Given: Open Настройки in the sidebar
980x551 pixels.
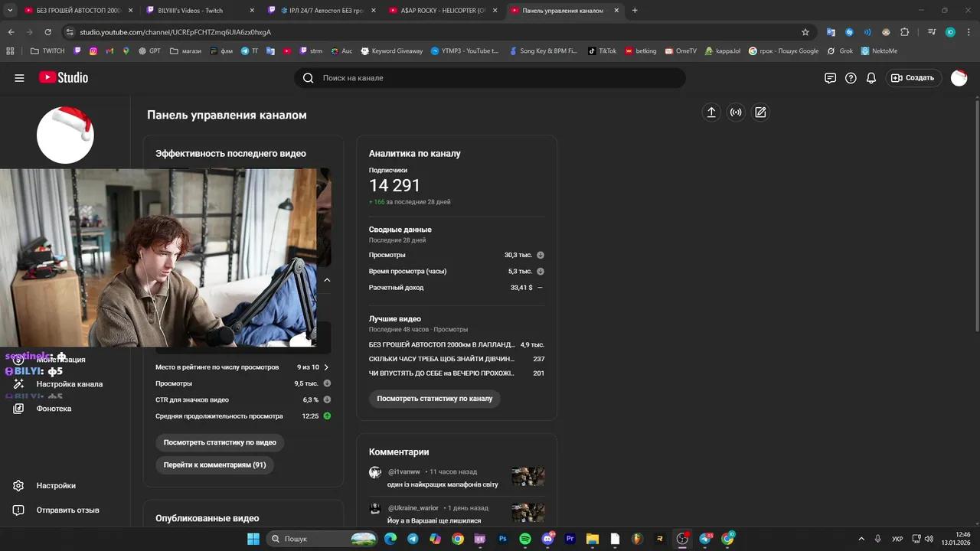Looking at the screenshot, I should pos(56,485).
